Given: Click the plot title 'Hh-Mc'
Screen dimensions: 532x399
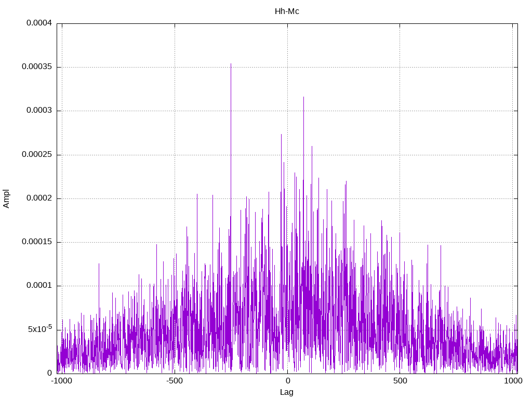Looking at the screenshot, I should pyautogui.click(x=287, y=11).
